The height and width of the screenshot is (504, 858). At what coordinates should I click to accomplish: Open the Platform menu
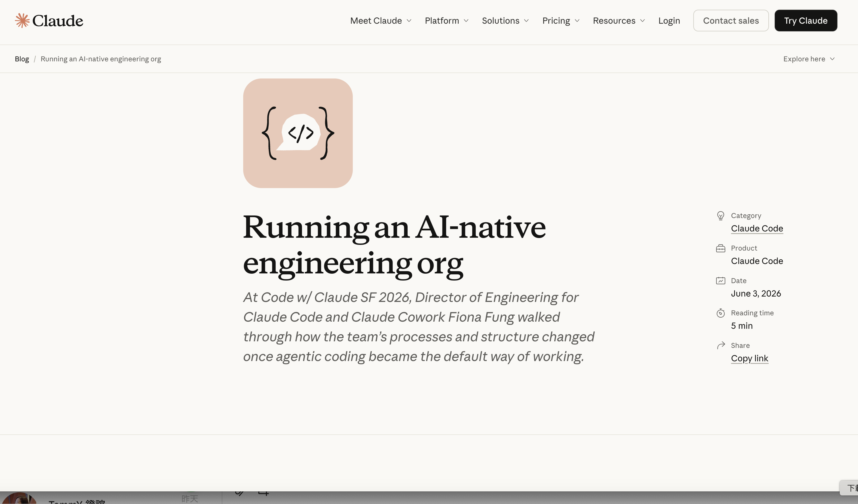[x=442, y=21]
